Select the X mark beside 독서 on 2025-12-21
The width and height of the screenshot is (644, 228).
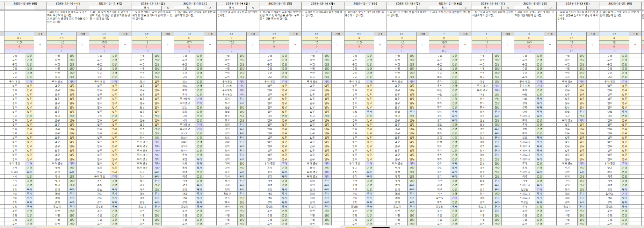click(550, 8)
